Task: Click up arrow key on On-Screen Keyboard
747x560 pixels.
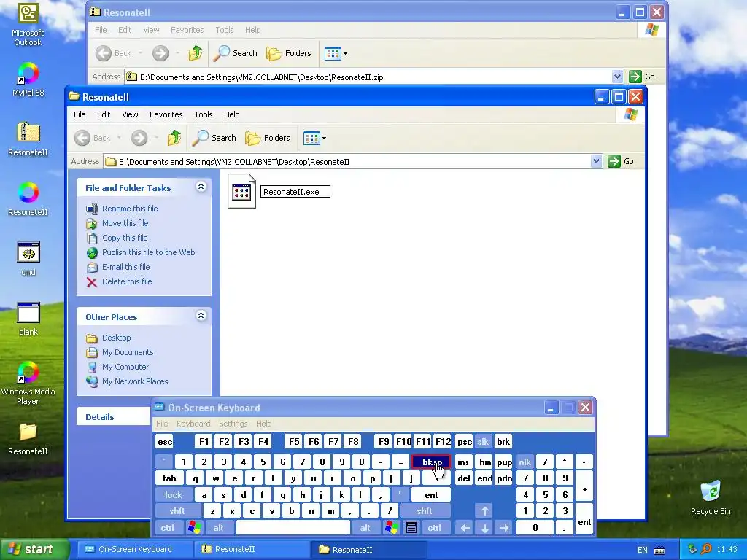Action: coord(484,511)
